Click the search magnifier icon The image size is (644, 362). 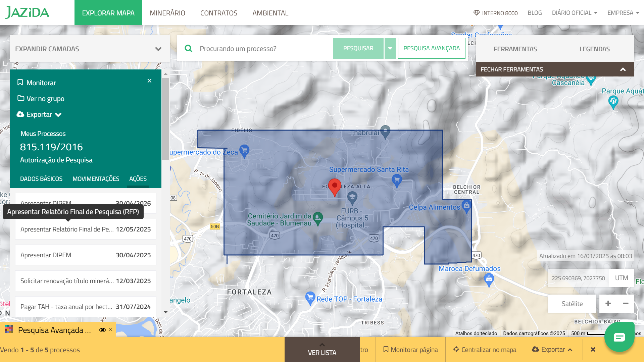189,49
